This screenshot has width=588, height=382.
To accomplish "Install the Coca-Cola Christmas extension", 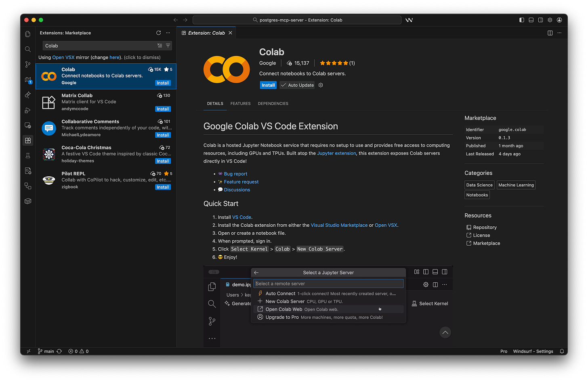I will click(x=163, y=161).
